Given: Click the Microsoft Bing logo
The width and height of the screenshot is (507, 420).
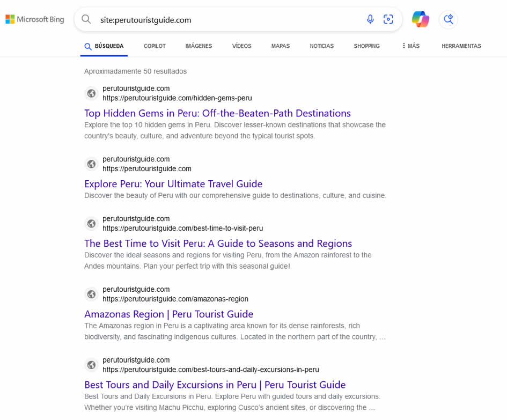Looking at the screenshot, I should [35, 19].
